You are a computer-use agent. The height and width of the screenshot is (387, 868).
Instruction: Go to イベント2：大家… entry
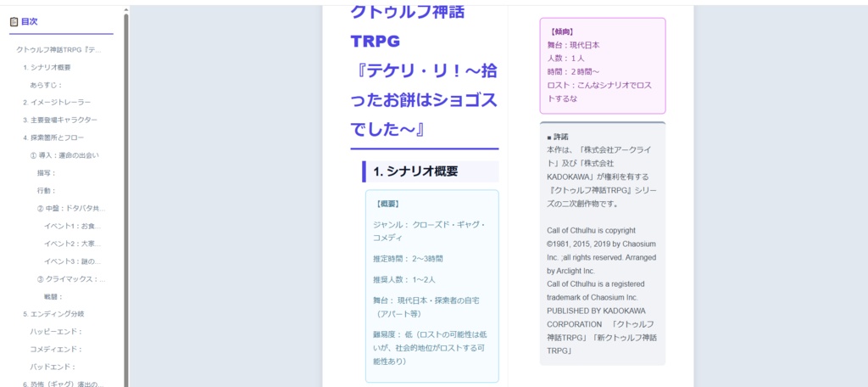73,244
